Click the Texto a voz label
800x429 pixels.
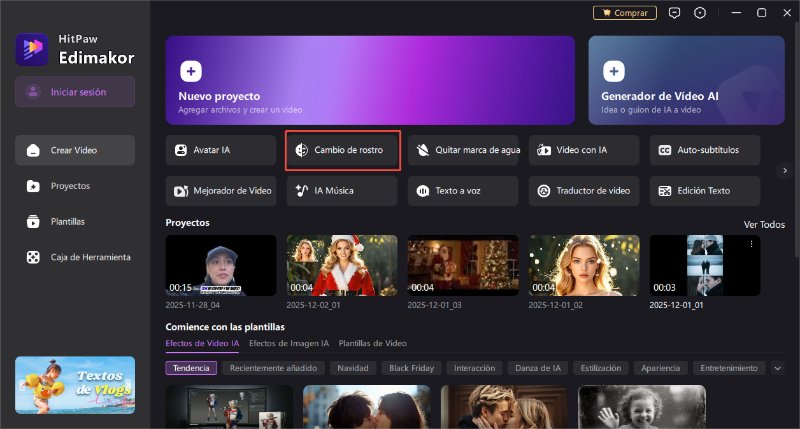(458, 191)
